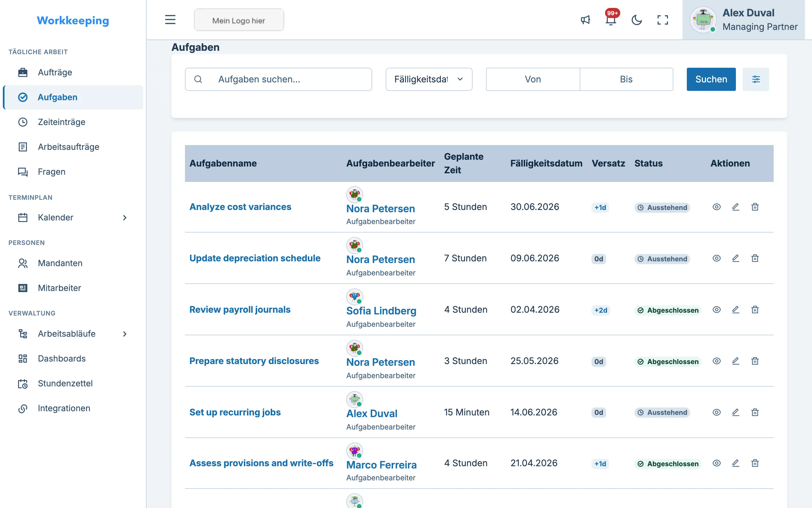Click the Kalender calendar icon
Viewport: 812px width, 508px height.
23,217
